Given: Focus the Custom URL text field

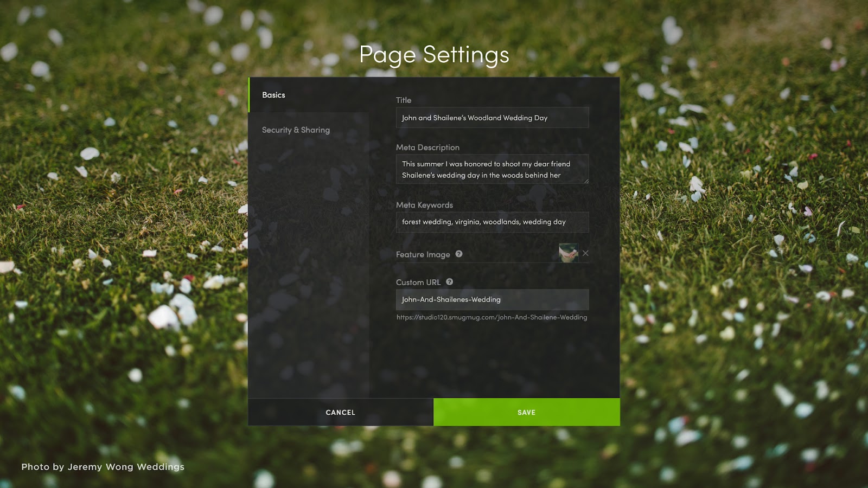Looking at the screenshot, I should pos(492,299).
